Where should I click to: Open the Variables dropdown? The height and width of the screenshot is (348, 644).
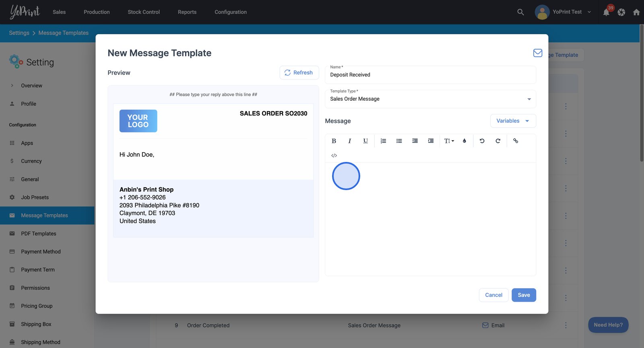point(513,121)
